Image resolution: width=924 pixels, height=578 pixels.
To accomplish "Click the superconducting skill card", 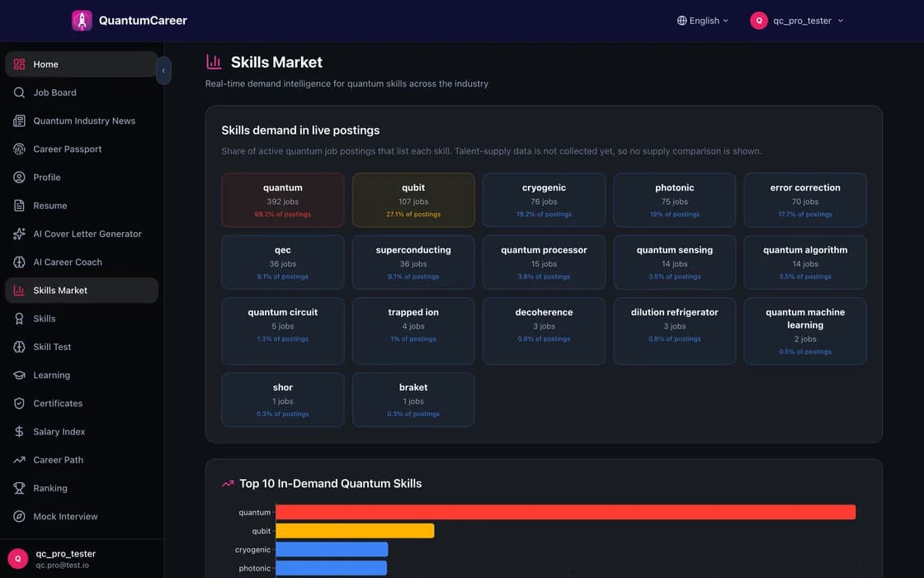I will [x=413, y=263].
